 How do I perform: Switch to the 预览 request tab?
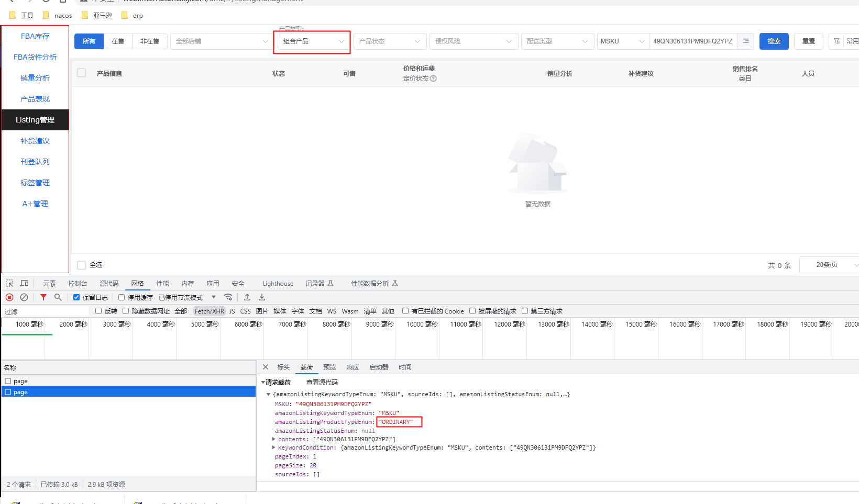tap(329, 367)
